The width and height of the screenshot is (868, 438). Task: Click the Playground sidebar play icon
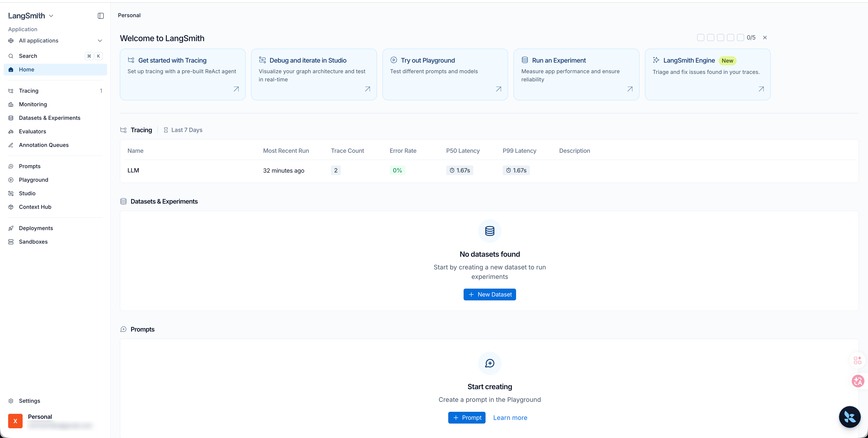point(11,180)
